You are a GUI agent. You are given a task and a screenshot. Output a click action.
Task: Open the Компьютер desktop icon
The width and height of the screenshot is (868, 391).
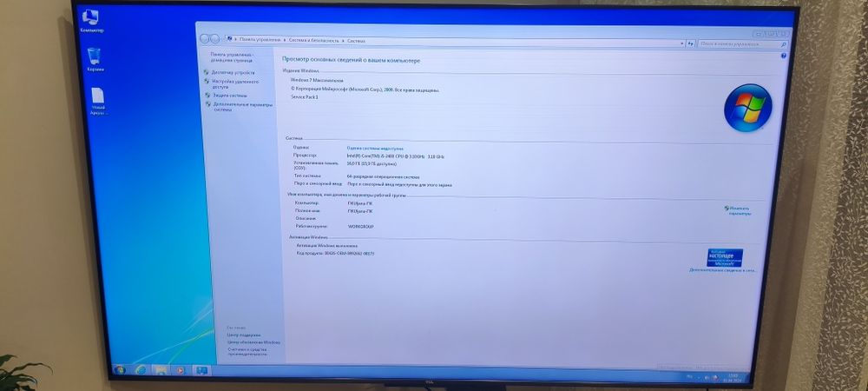91,20
